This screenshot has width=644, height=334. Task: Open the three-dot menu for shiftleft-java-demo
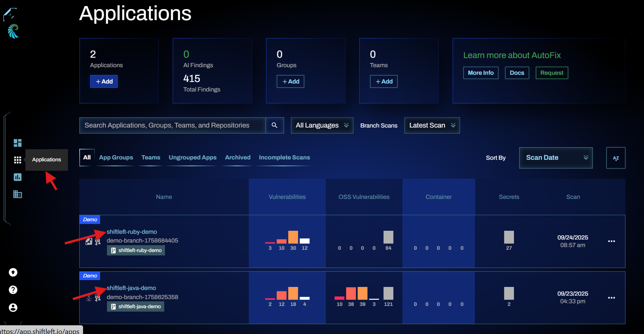pyautogui.click(x=611, y=298)
